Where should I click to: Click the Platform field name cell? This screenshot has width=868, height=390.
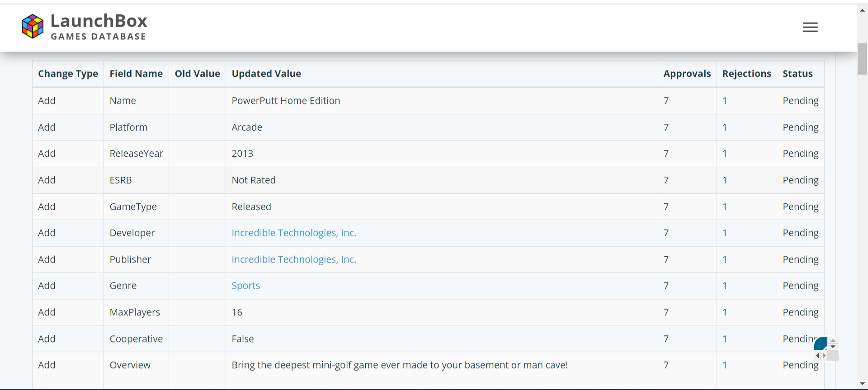[x=136, y=127]
